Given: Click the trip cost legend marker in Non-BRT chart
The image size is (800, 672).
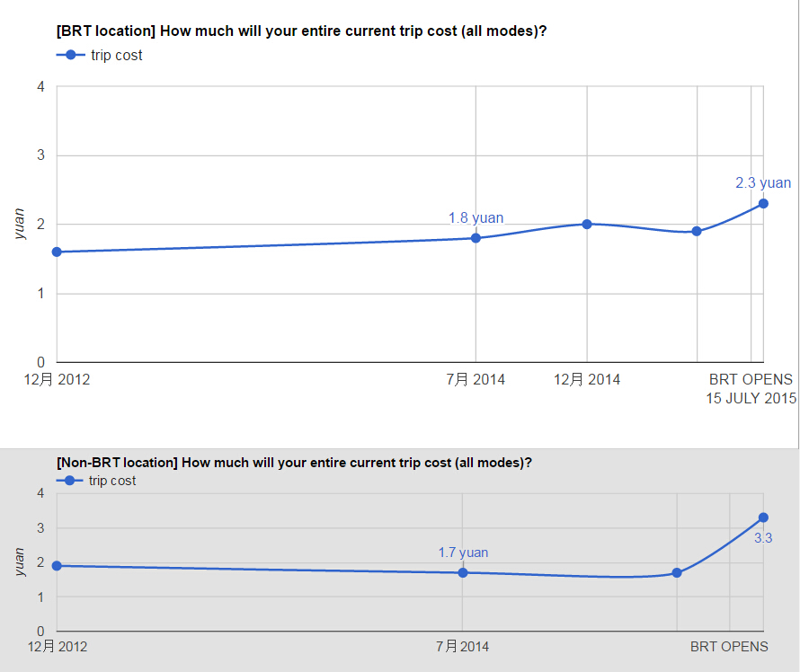Looking at the screenshot, I should (x=69, y=481).
